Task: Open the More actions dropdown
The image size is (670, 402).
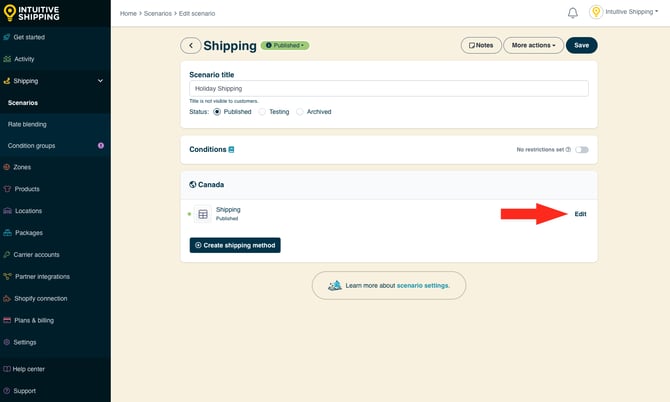Action: coord(533,45)
